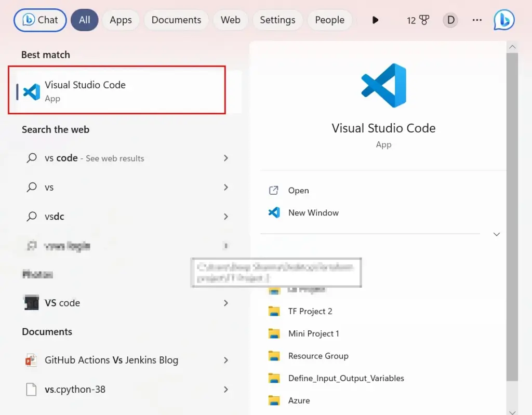532x415 pixels.
Task: Click the PowerPoint icon beside GitHub Actions Vs Jenkins Blog
Action: pyautogui.click(x=31, y=360)
